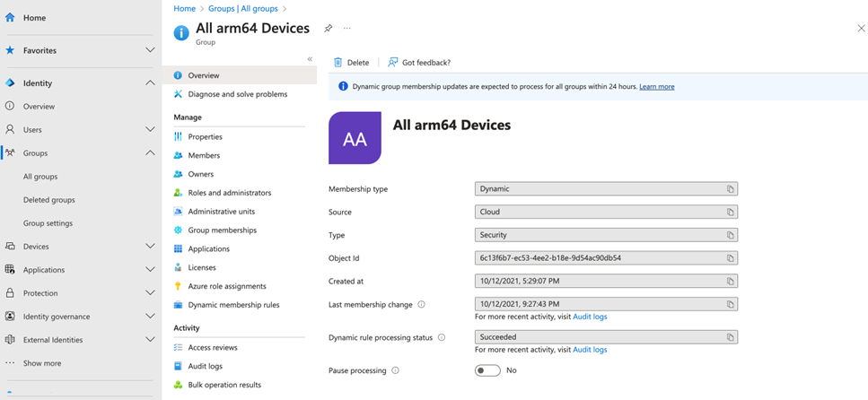This screenshot has height=400, width=868.
Task: Copy the Object Id value
Action: [x=730, y=258]
